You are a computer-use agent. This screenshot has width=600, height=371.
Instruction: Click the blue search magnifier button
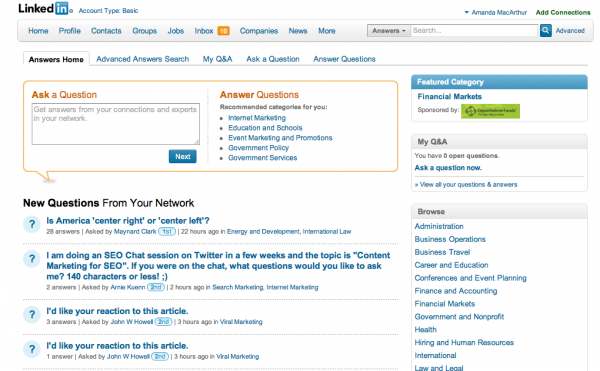[546, 31]
